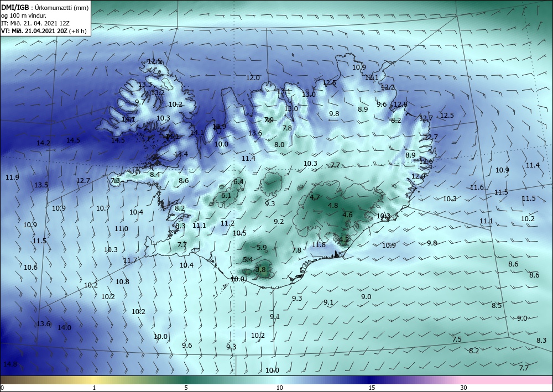Click the map value "13.1"
This screenshot has width=553, height=392.
(284, 91)
